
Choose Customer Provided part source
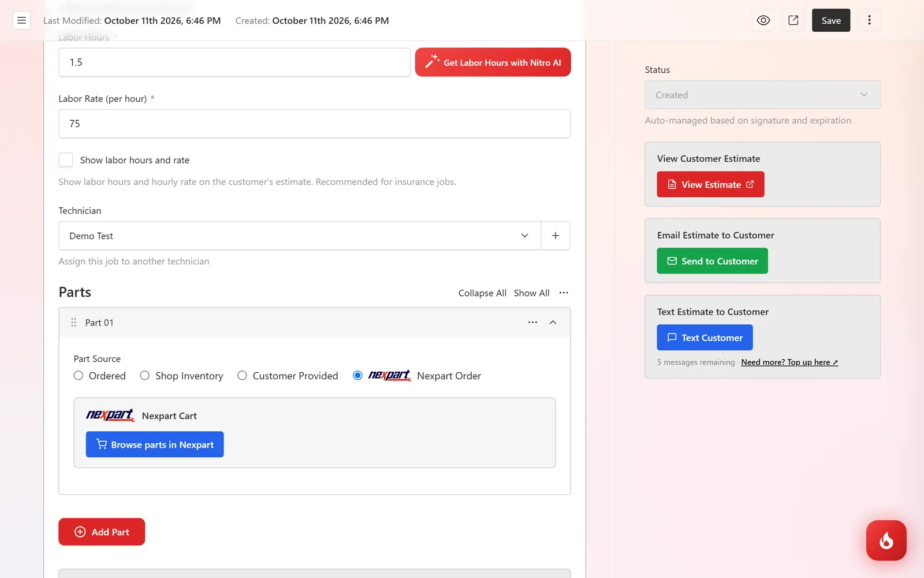tap(242, 376)
